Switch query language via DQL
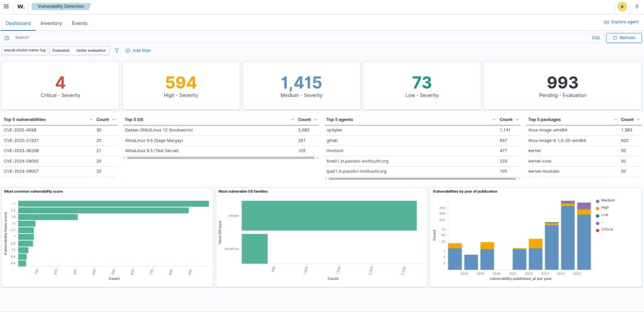644x312 pixels. pyautogui.click(x=596, y=38)
